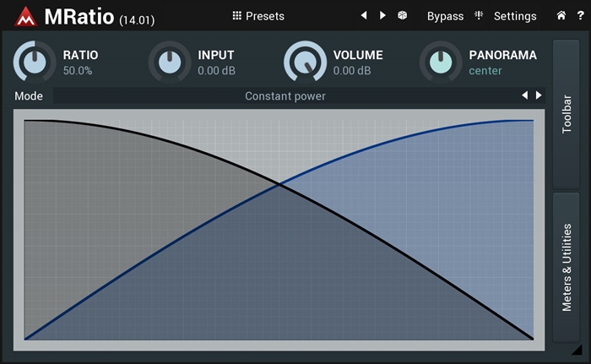Screen dimensions: 591x364
Task: Expand the Meters & Utilities panel
Action: [567, 267]
